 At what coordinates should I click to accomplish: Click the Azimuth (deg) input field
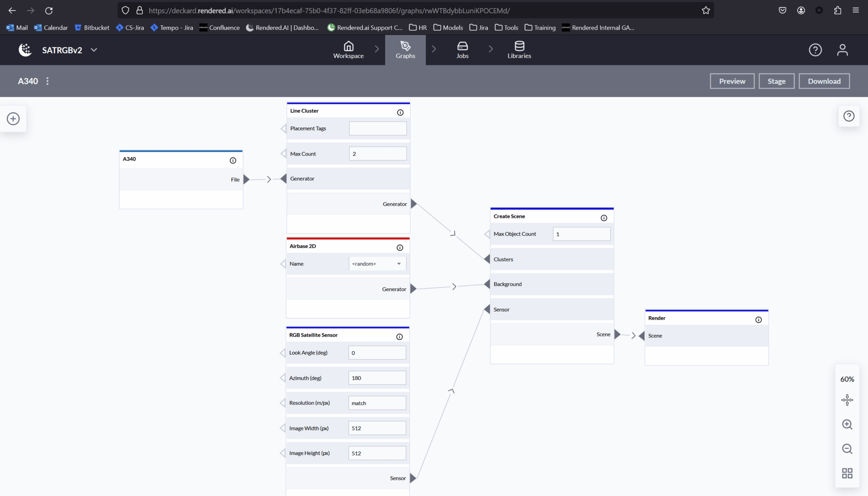(x=377, y=378)
